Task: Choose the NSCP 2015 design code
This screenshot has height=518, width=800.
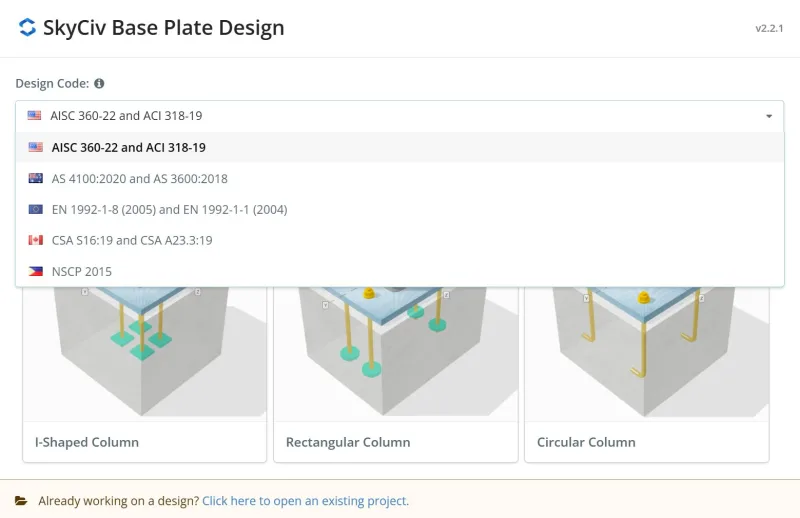Action: [x=82, y=272]
